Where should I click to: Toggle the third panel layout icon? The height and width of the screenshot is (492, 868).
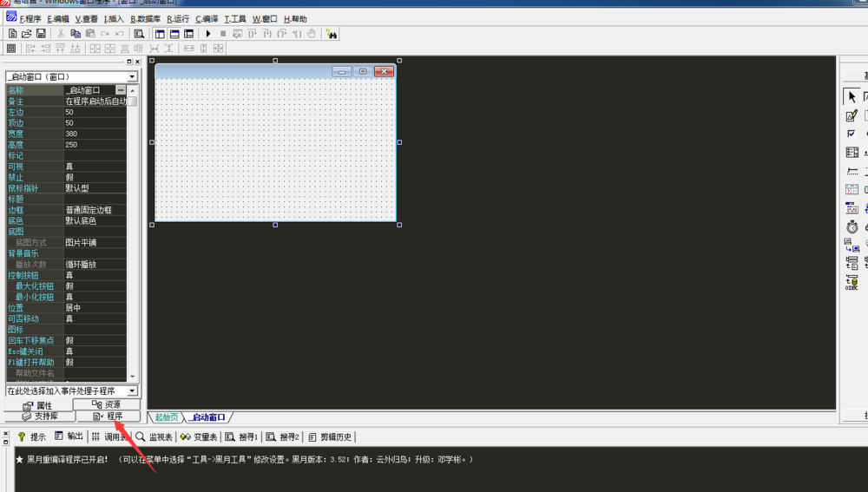188,34
